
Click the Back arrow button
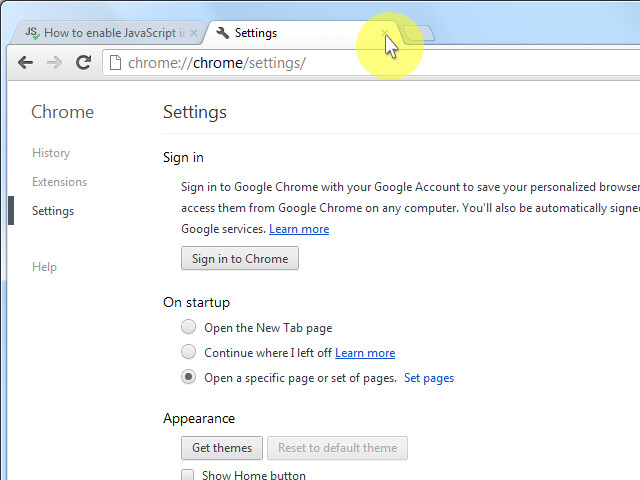coord(26,63)
